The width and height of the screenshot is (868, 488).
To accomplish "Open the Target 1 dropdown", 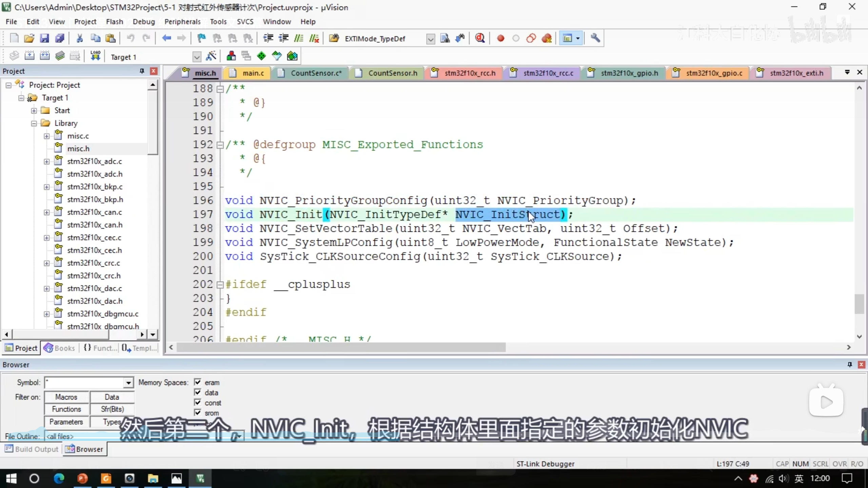I will (197, 57).
